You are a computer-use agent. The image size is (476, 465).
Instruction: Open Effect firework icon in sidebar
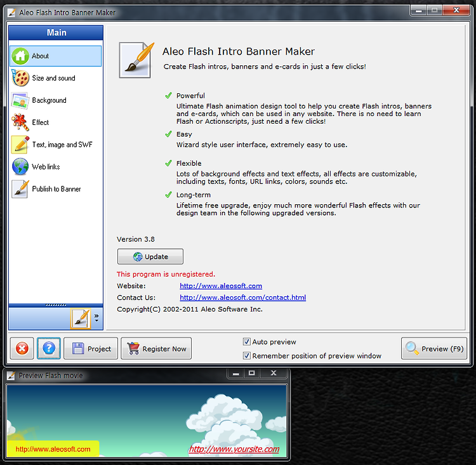point(20,122)
